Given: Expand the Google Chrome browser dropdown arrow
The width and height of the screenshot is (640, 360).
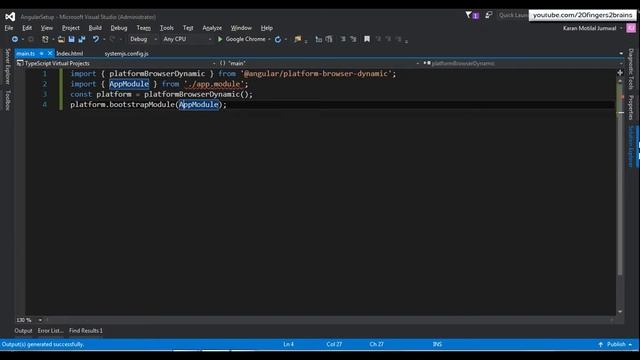Looking at the screenshot, I should [269, 39].
